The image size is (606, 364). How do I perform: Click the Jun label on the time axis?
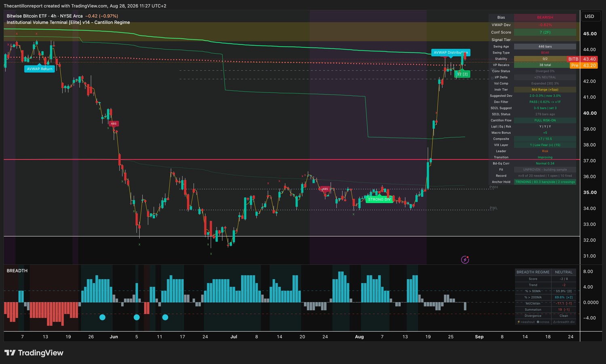pos(114,337)
